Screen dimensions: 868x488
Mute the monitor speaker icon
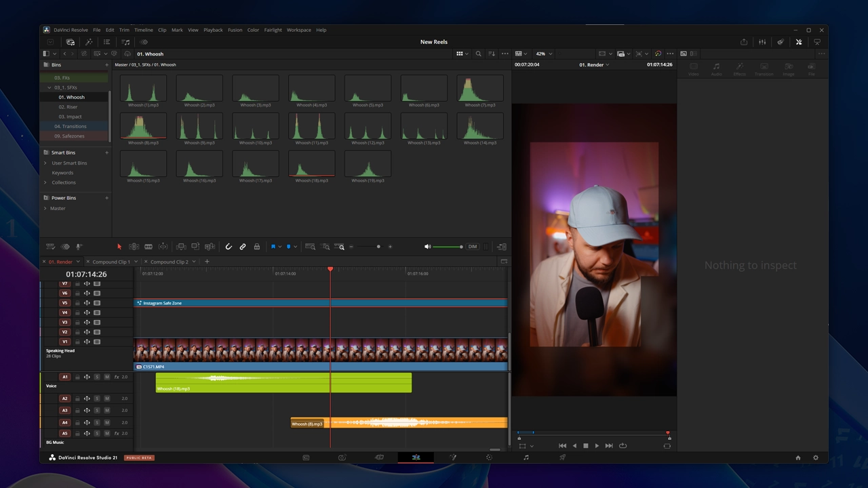pyautogui.click(x=427, y=247)
